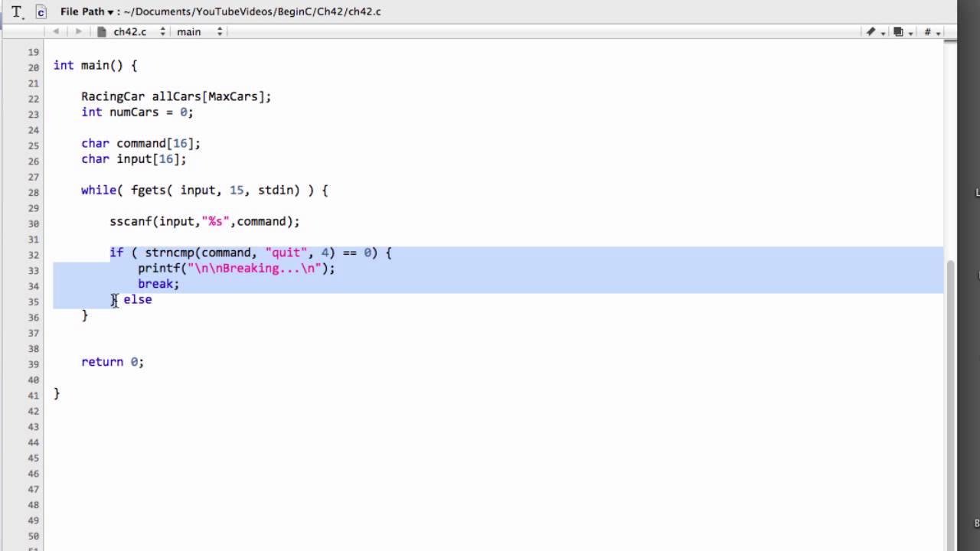The image size is (980, 551).
Task: Place cursor on 'int main() {' line
Action: pos(95,65)
